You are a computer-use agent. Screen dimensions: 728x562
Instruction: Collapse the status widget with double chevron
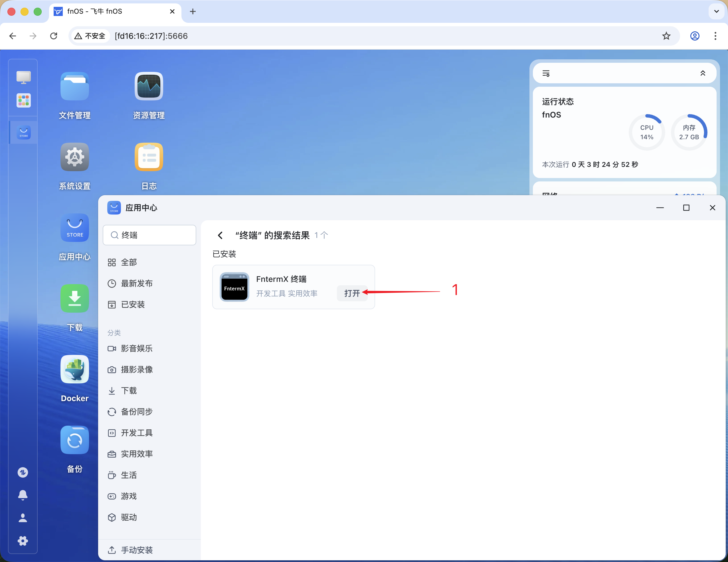[703, 73]
